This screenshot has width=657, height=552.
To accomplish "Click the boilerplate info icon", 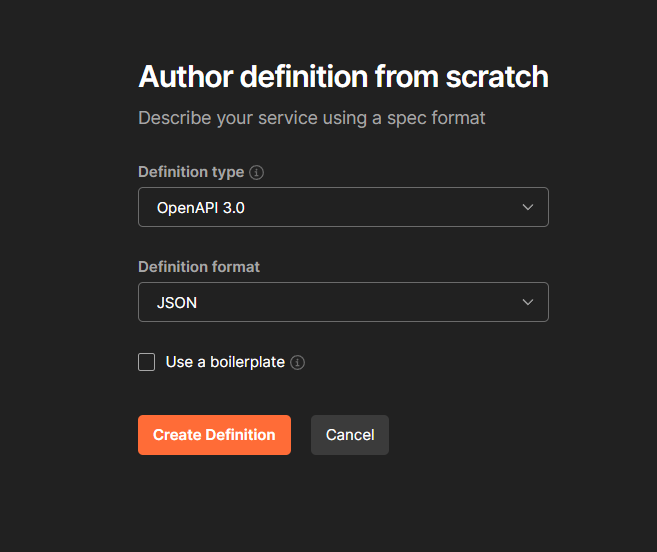I will pyautogui.click(x=297, y=363).
